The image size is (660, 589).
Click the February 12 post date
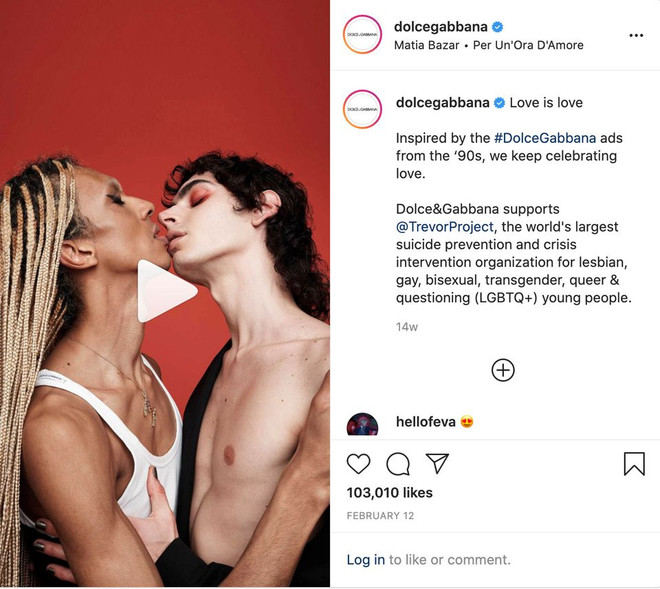pyautogui.click(x=380, y=516)
